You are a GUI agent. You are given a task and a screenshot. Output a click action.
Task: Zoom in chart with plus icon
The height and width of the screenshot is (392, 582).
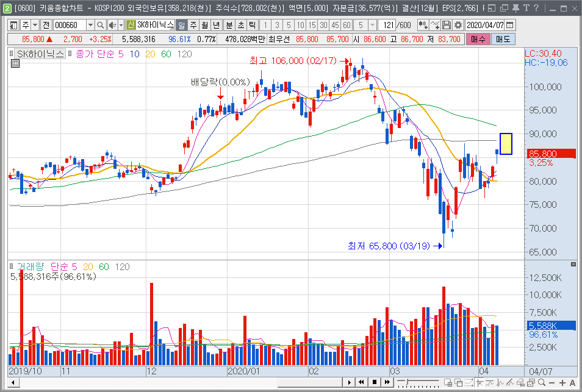coord(562,383)
